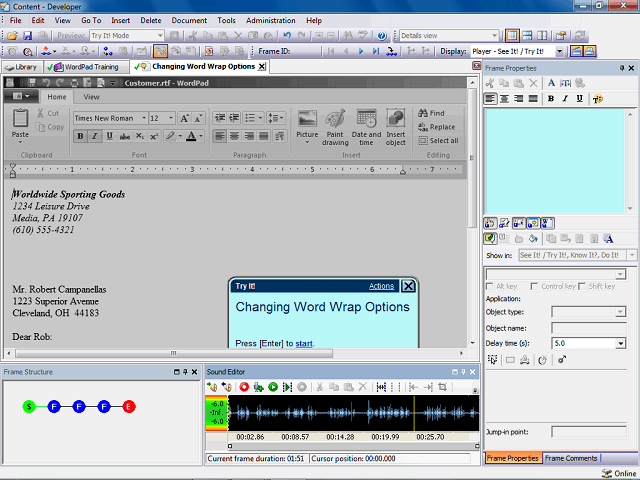Toggle WordPad Italic formatting button

click(x=95, y=136)
